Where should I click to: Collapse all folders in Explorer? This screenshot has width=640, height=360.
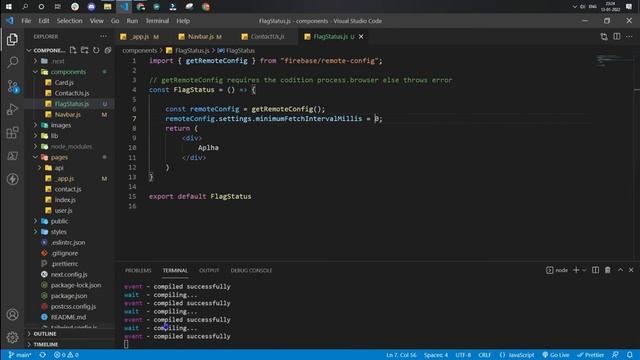[x=108, y=50]
